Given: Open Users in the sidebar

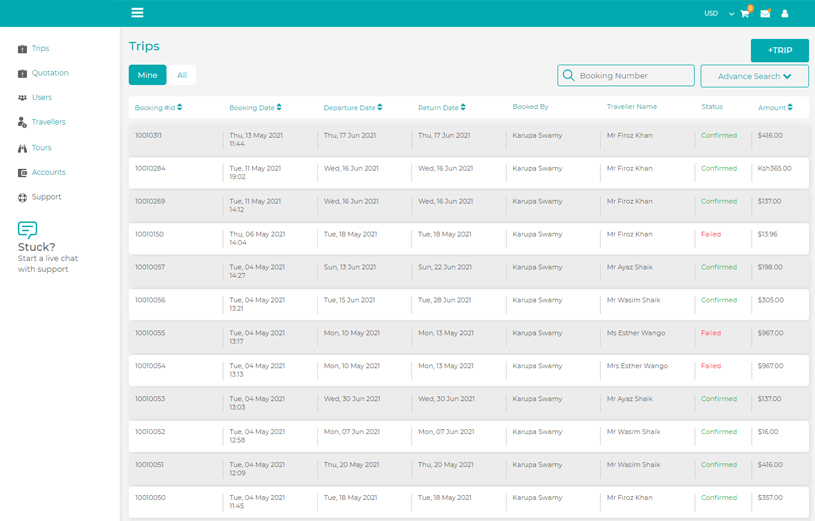Looking at the screenshot, I should [42, 97].
